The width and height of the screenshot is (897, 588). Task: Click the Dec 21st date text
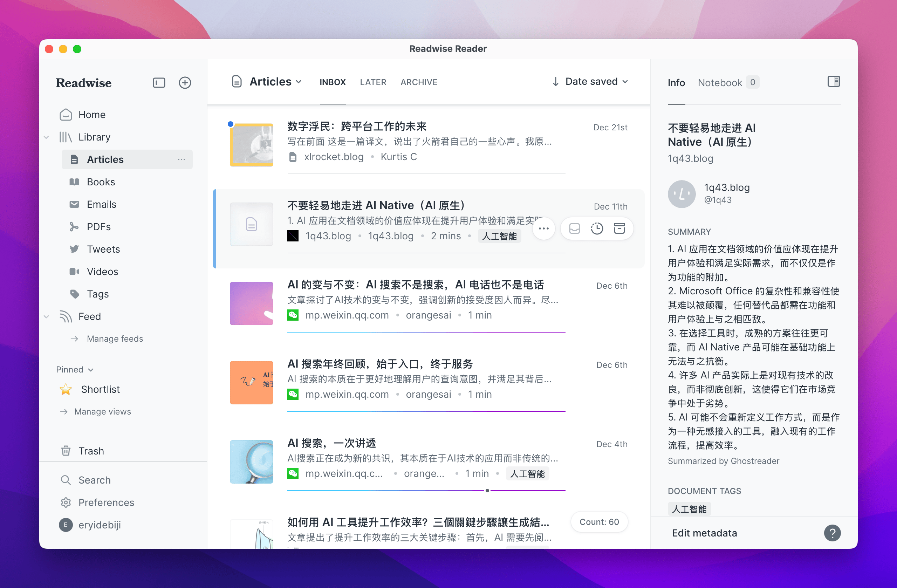coord(610,128)
